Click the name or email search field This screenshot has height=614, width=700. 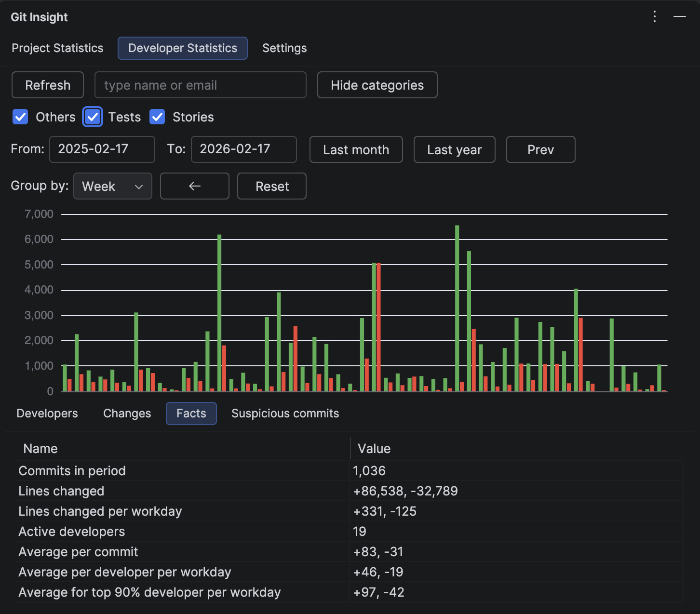tap(200, 85)
